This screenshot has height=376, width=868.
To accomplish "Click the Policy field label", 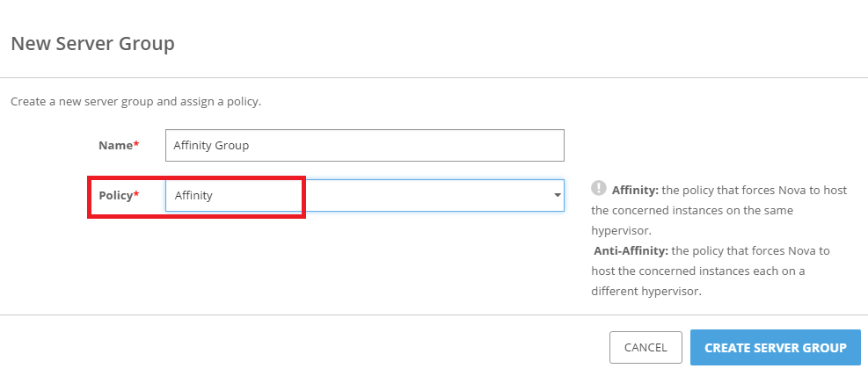I will pos(113,195).
